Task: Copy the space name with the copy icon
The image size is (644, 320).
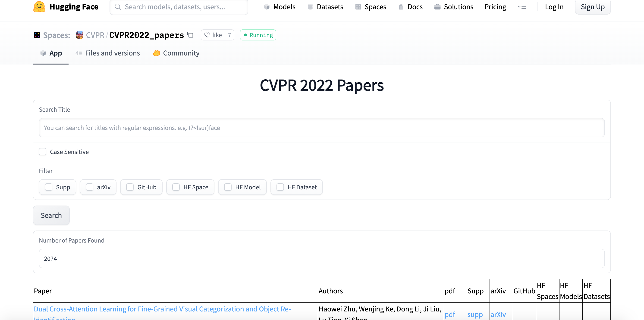Action: click(190, 35)
